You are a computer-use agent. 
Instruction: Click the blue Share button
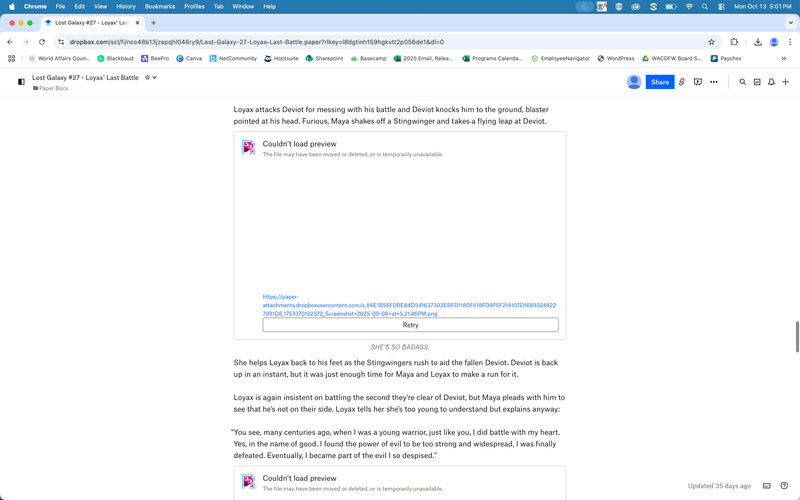coord(660,82)
